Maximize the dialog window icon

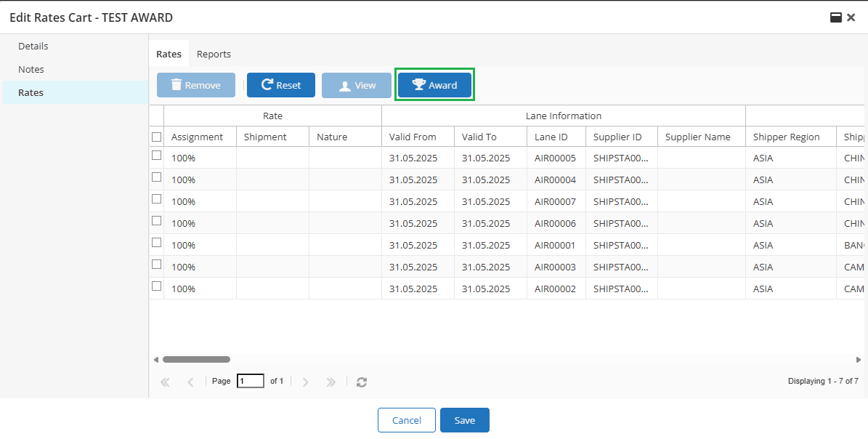[x=836, y=17]
